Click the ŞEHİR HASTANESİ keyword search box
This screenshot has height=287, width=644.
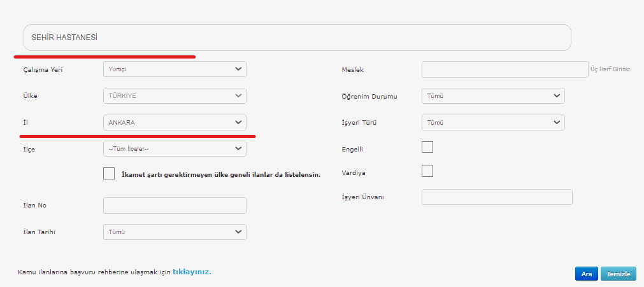297,38
